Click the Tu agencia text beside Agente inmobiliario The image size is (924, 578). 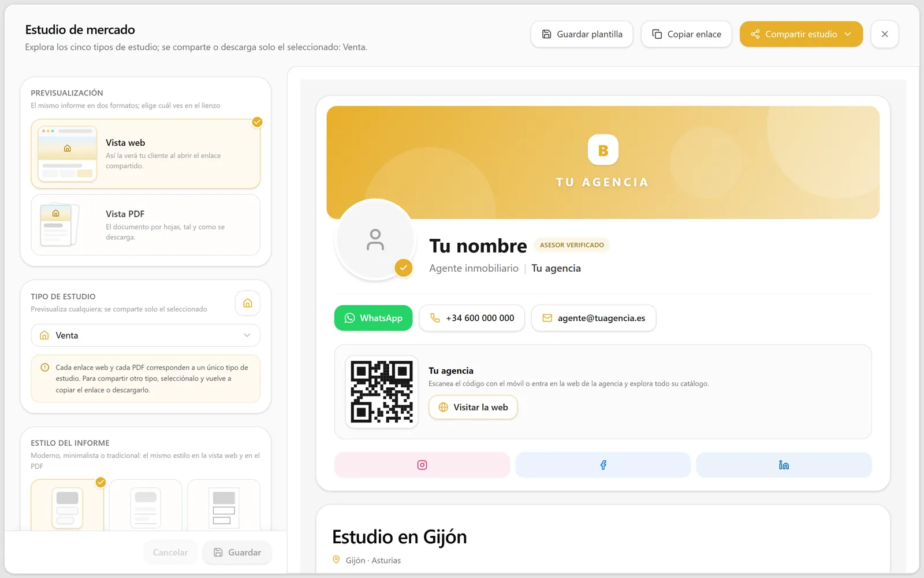tap(556, 268)
